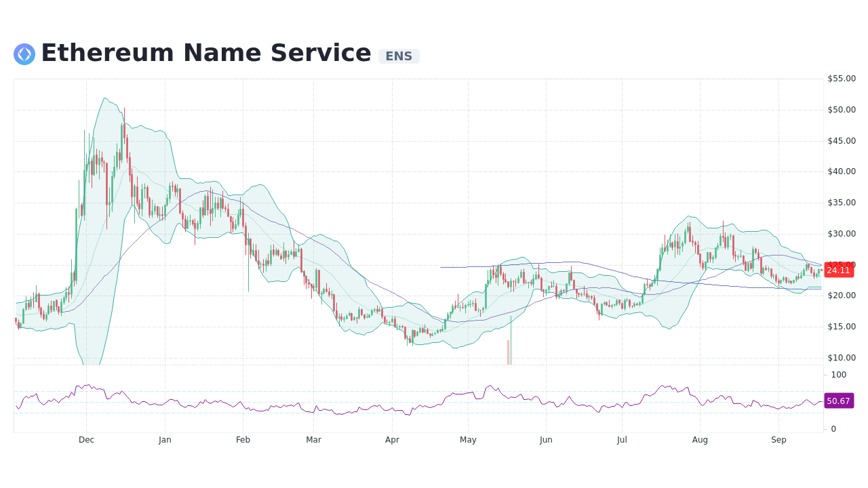Expand the Sep label at the timeline end

pyautogui.click(x=778, y=439)
